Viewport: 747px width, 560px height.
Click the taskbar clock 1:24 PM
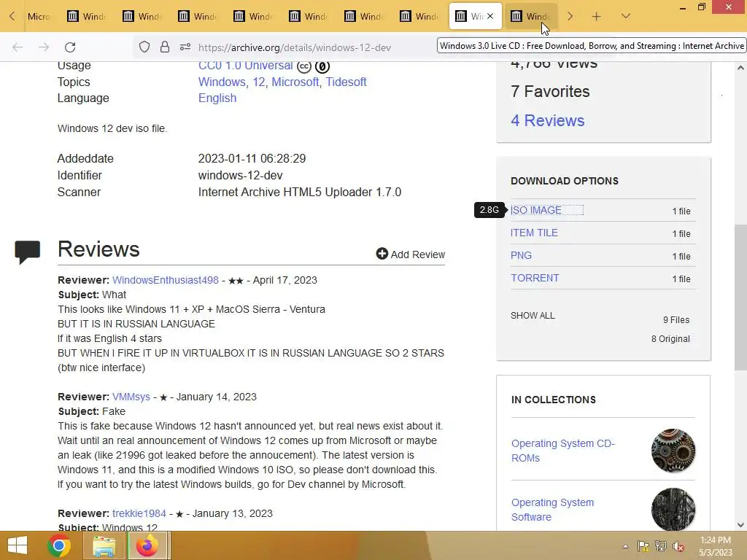tap(716, 540)
